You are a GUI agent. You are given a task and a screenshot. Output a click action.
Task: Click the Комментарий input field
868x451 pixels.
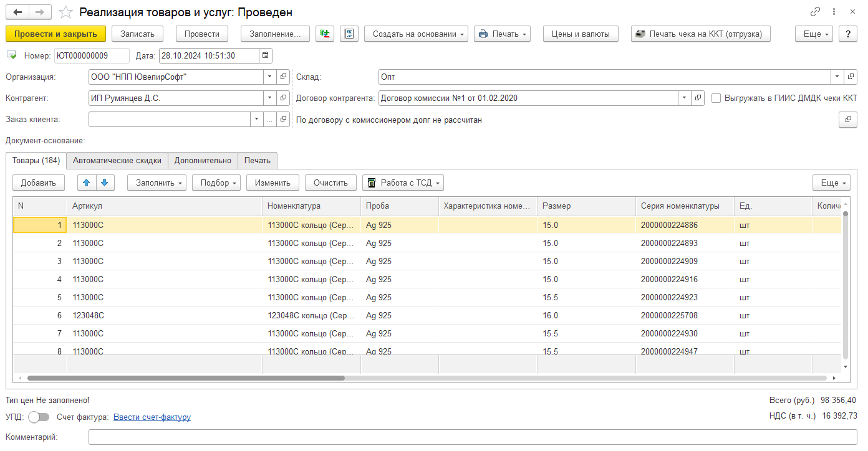tap(473, 437)
